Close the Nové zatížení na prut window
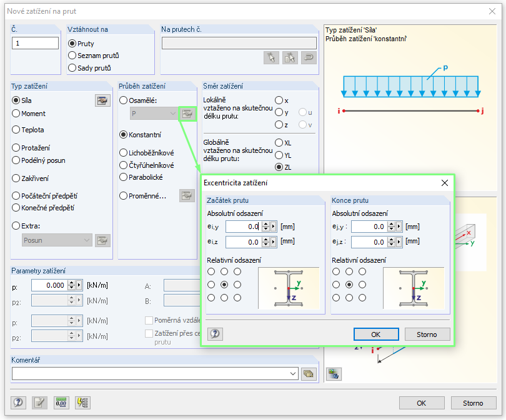 [492, 11]
